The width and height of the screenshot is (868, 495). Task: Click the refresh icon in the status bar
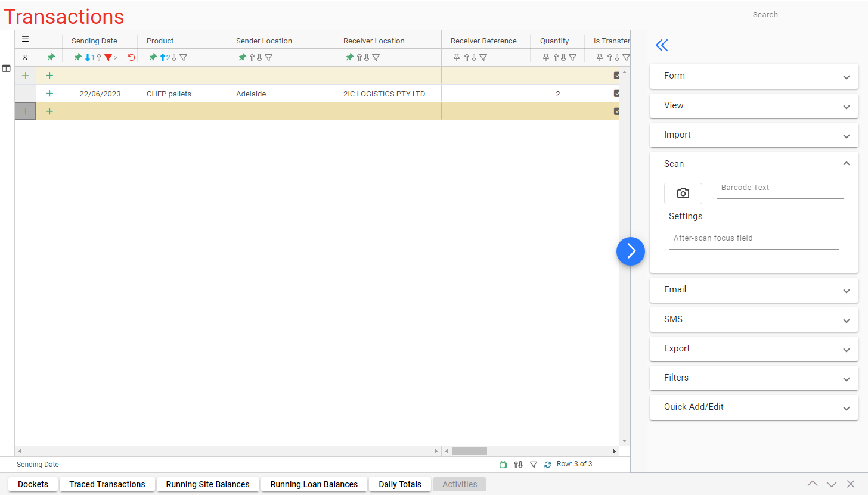click(548, 465)
